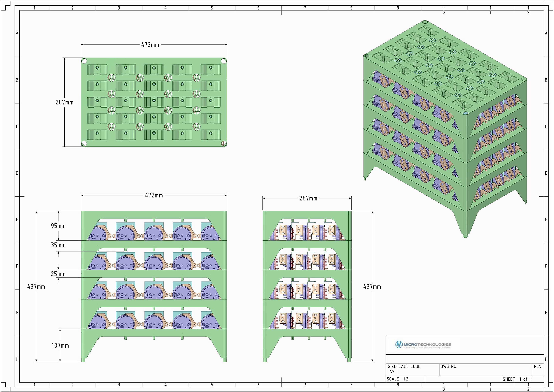The height and width of the screenshot is (392, 554).
Task: Click the 472mm dimension above front view
Action: [x=154, y=195]
